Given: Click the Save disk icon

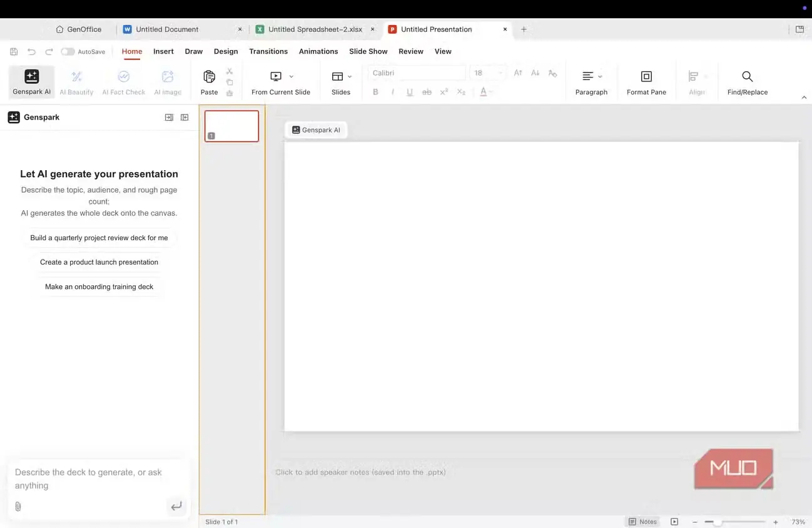Looking at the screenshot, I should click(14, 51).
